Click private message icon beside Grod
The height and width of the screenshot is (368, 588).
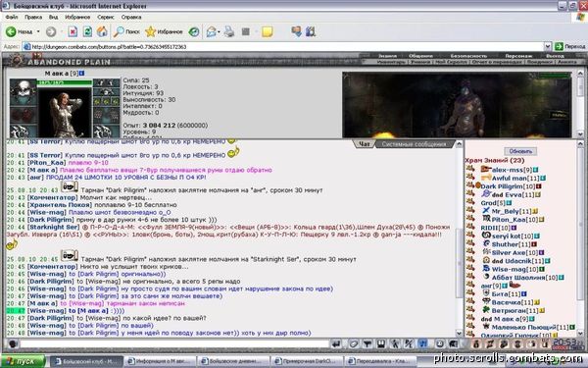click(x=470, y=201)
